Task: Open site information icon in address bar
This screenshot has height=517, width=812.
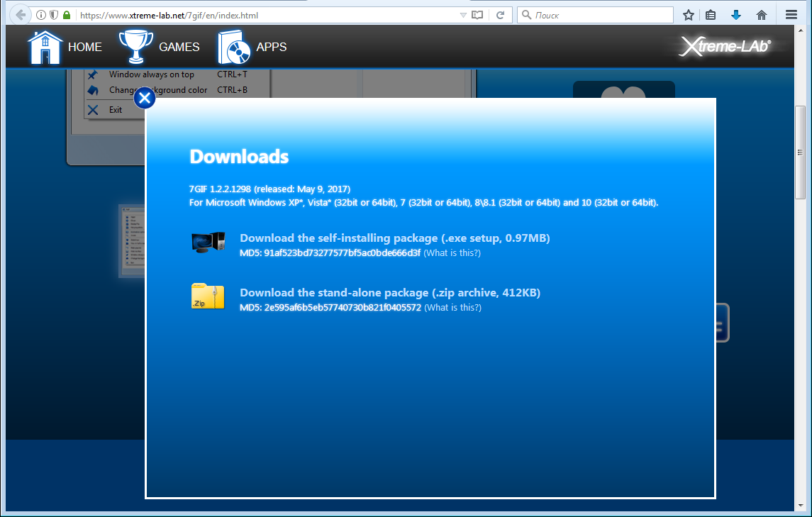Action: 41,15
